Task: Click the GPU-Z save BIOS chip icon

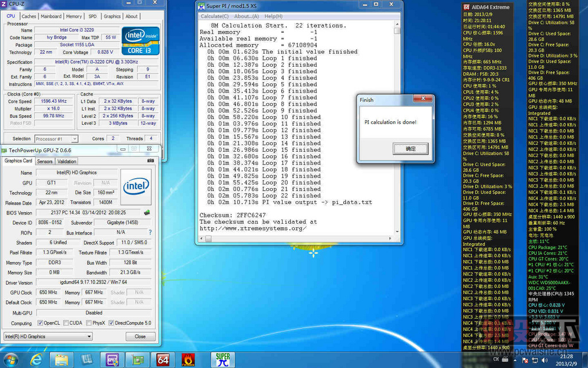Action: (146, 213)
